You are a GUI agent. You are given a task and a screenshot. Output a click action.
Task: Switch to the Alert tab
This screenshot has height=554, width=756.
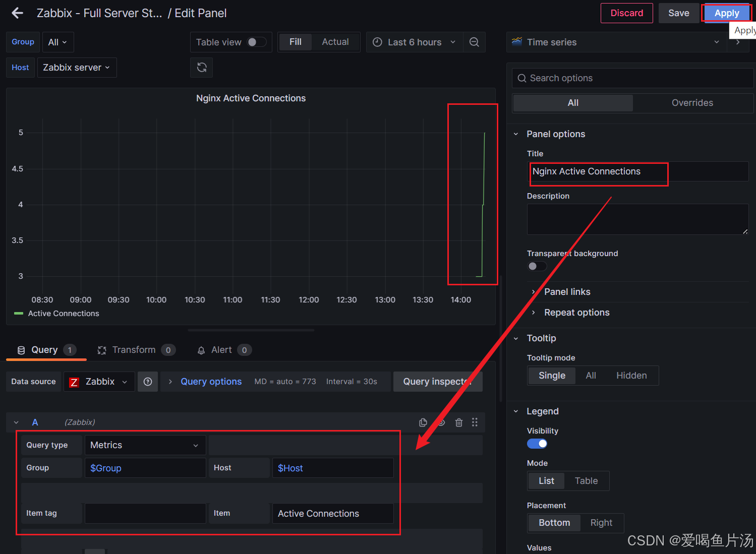[224, 350]
